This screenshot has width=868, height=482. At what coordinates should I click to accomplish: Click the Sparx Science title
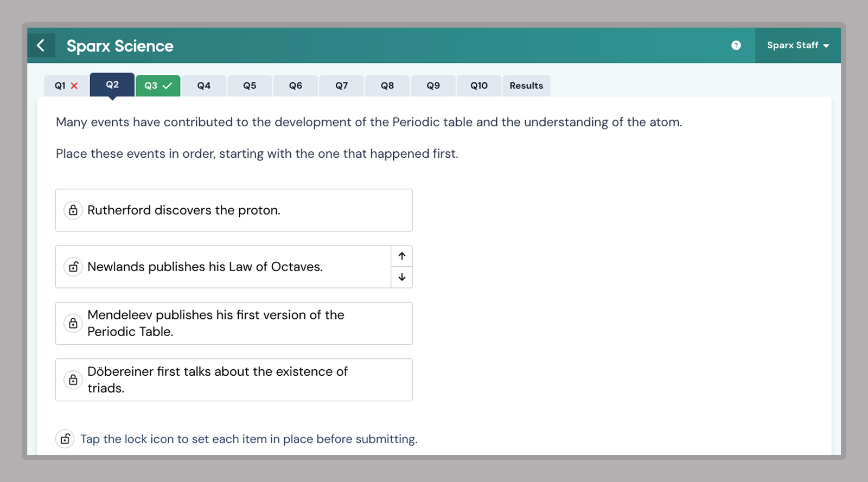click(120, 46)
